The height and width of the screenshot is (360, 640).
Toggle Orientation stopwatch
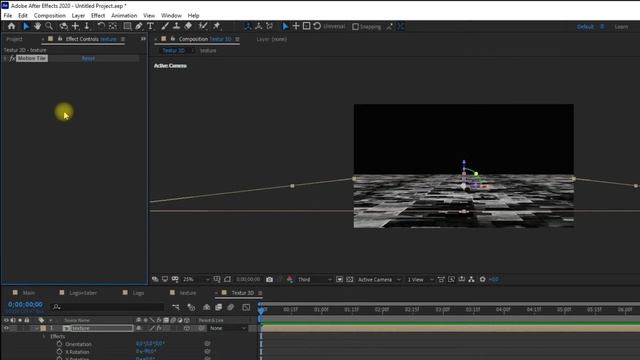click(x=60, y=344)
